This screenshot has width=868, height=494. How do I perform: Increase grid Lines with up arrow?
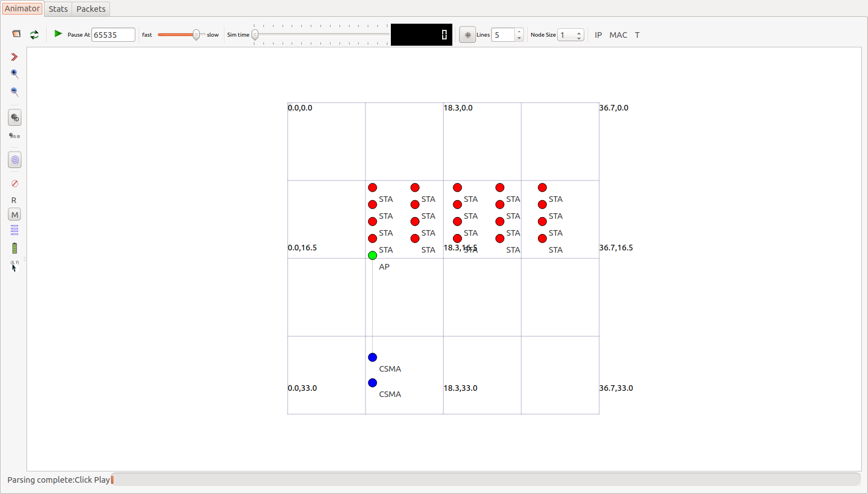(519, 32)
